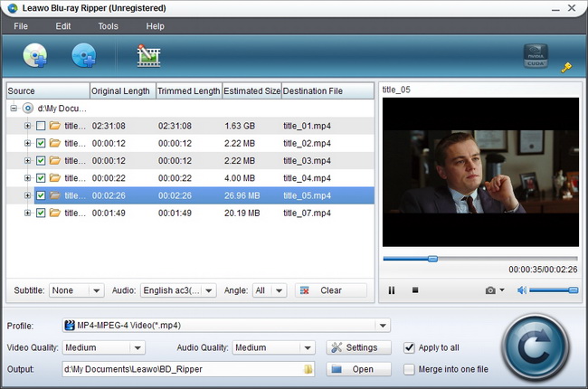Uncheck the title_05 checkbox
Image resolution: width=588 pixels, height=389 pixels.
pyautogui.click(x=41, y=195)
